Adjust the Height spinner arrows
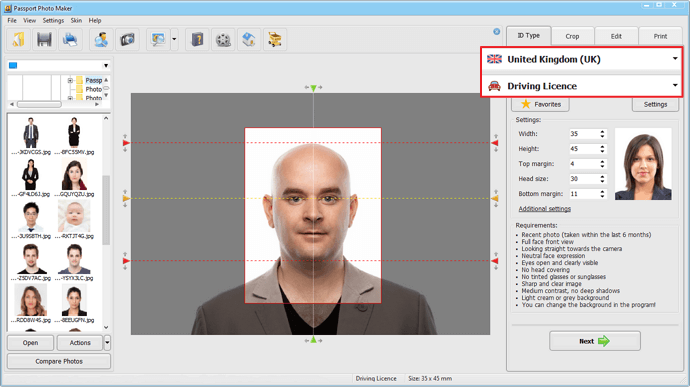This screenshot has height=387, width=690. point(602,149)
